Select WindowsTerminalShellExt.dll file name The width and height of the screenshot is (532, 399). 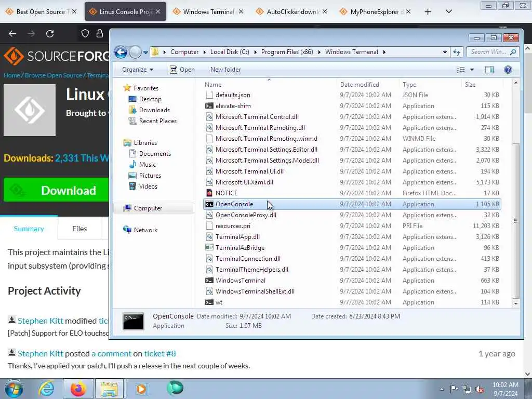(x=255, y=291)
